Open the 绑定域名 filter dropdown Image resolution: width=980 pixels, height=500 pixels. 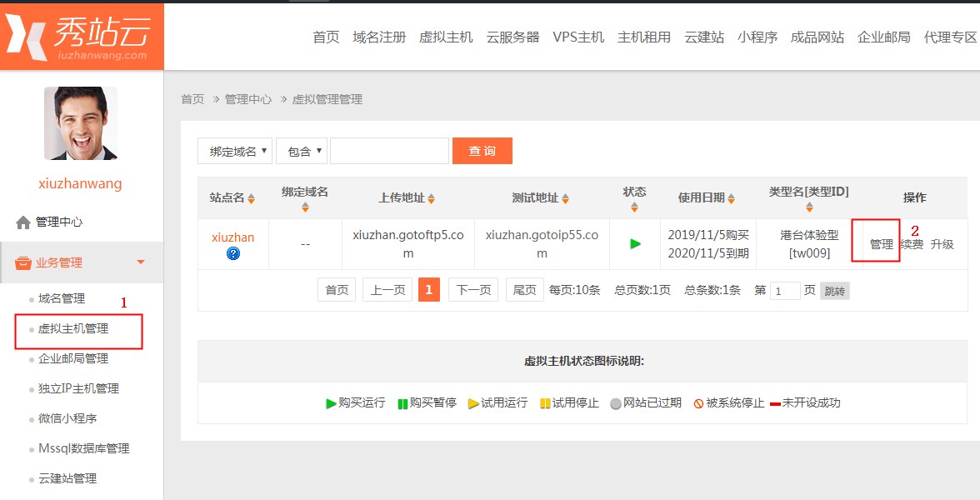point(235,151)
